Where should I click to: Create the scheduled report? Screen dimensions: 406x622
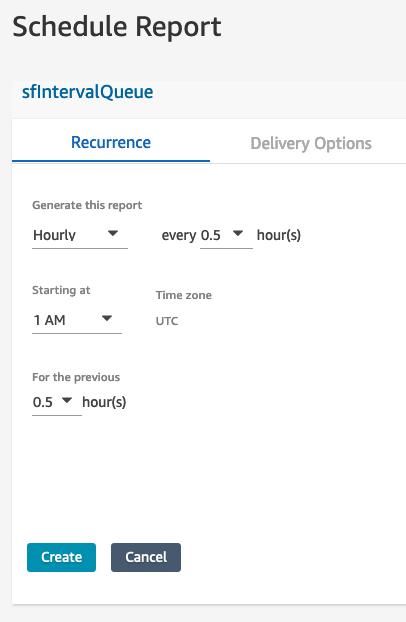(62, 557)
